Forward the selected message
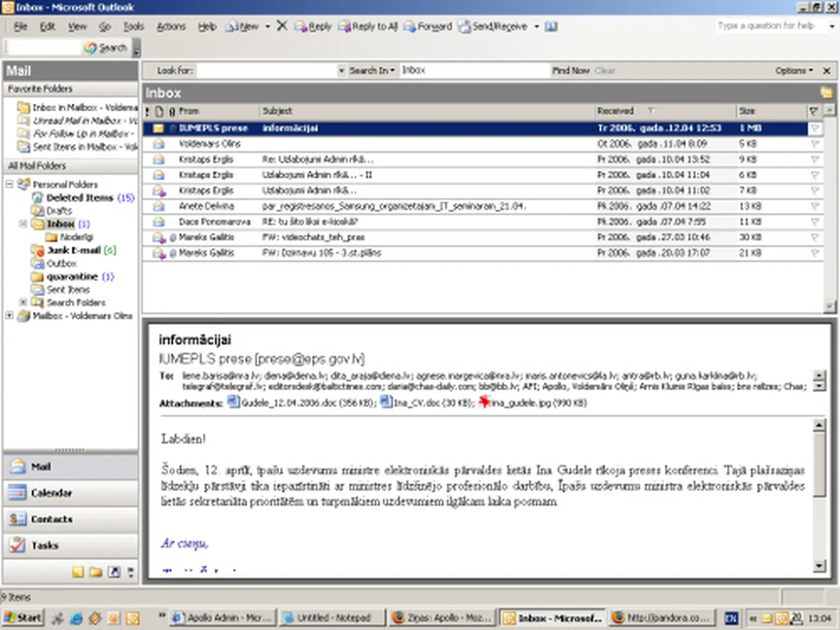 point(428,26)
